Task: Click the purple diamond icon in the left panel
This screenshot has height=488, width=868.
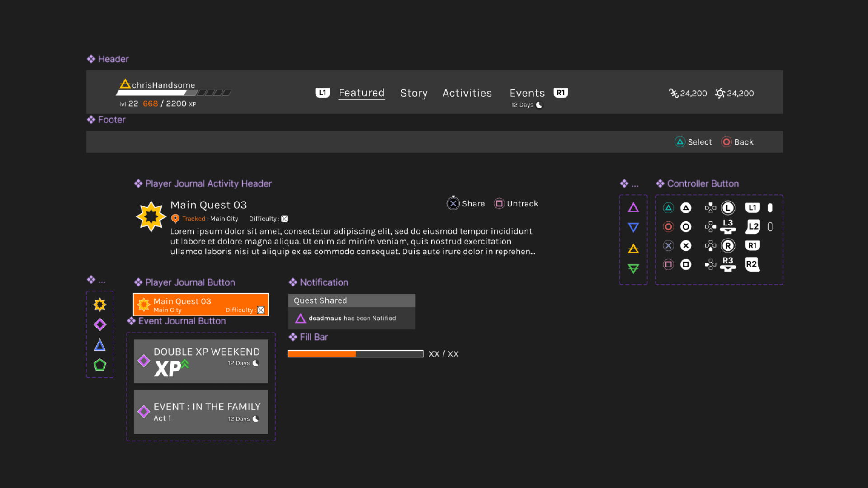Action: pos(100,324)
